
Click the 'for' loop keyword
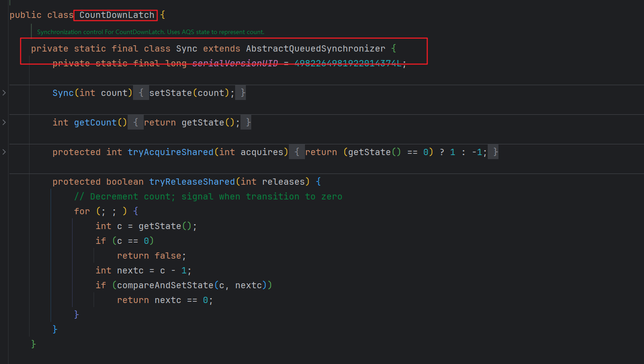click(82, 211)
